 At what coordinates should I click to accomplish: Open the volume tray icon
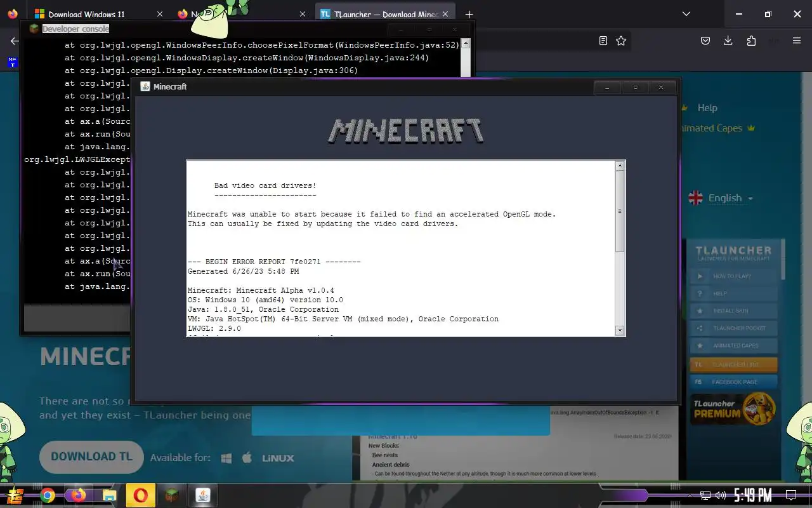click(x=721, y=496)
